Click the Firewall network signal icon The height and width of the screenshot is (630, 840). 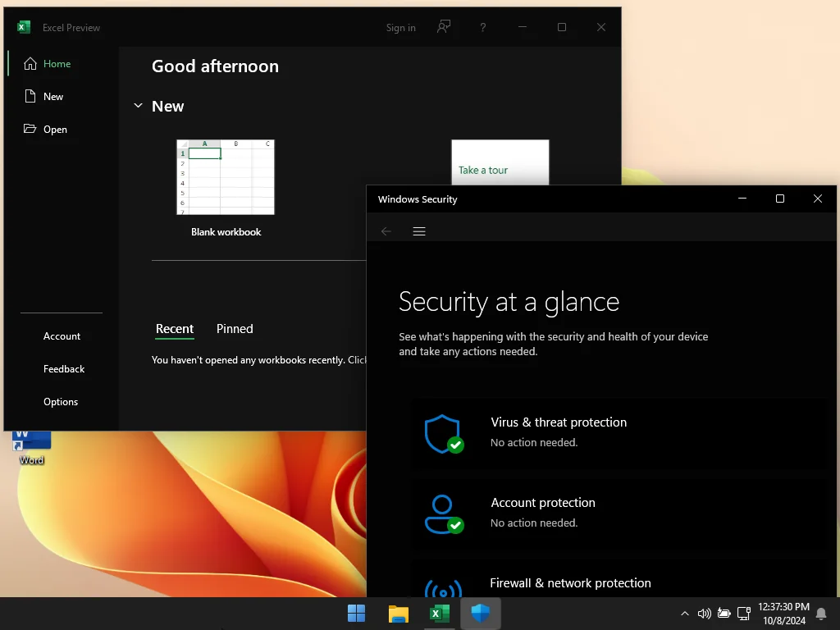pos(443,589)
